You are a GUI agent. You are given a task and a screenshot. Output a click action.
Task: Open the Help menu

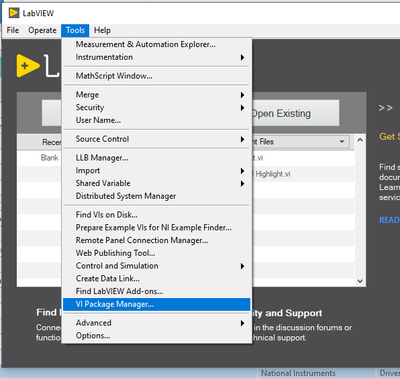point(102,30)
